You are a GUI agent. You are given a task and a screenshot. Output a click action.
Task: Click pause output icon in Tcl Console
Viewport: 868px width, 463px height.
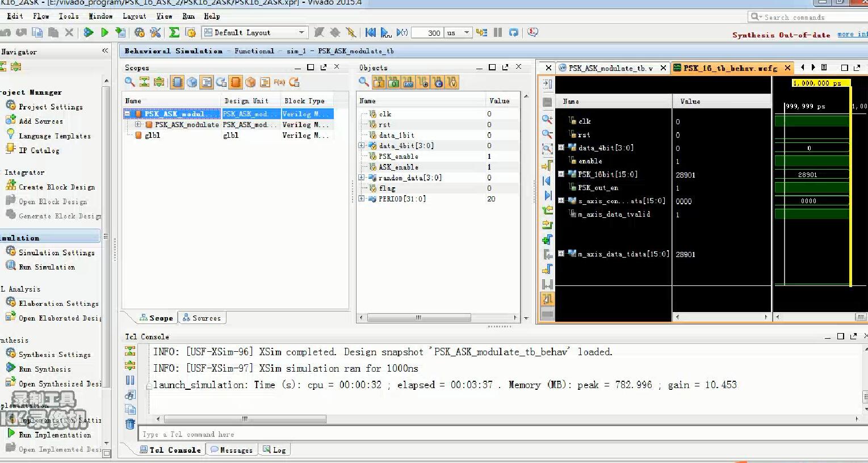click(130, 380)
